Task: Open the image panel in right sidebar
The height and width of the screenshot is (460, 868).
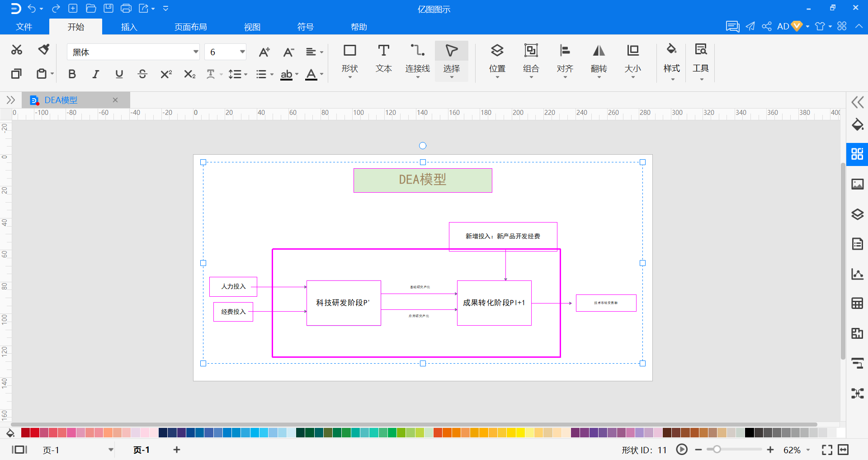Action: pos(857,184)
